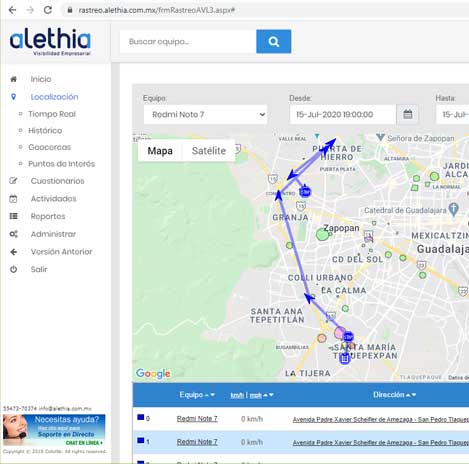The image size is (469, 464).
Task: Select Puntos de Interés submenu item
Action: click(x=61, y=164)
